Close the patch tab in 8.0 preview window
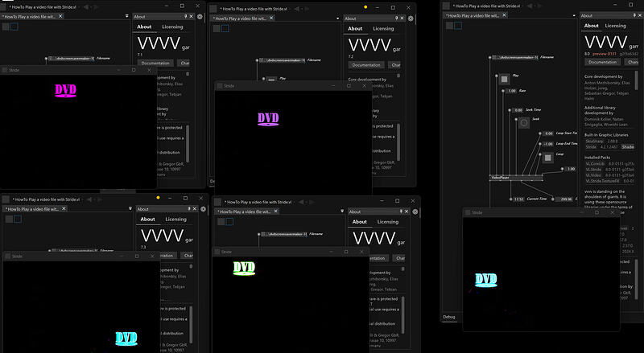This screenshot has height=353, width=644. [x=504, y=15]
